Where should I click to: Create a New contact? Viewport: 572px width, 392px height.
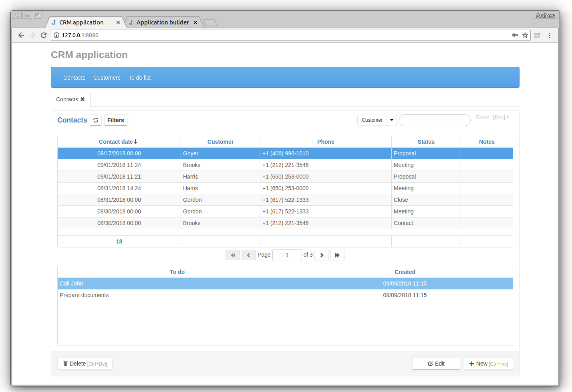(488, 364)
